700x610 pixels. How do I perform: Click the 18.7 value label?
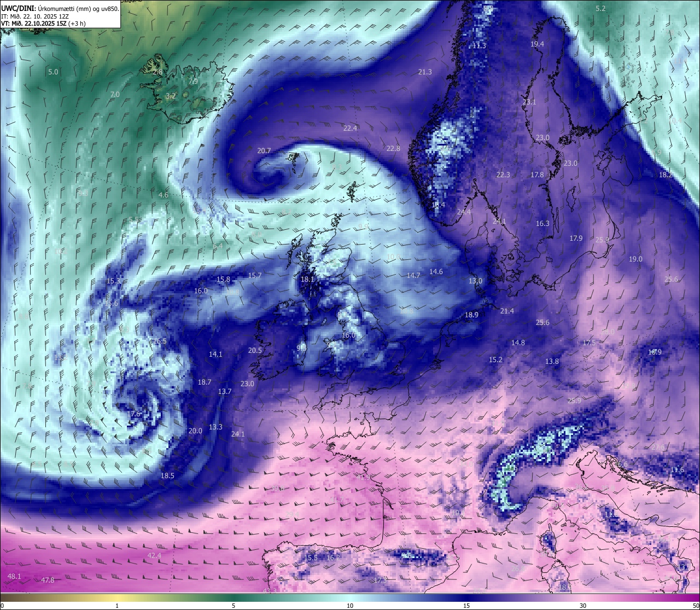pyautogui.click(x=205, y=382)
